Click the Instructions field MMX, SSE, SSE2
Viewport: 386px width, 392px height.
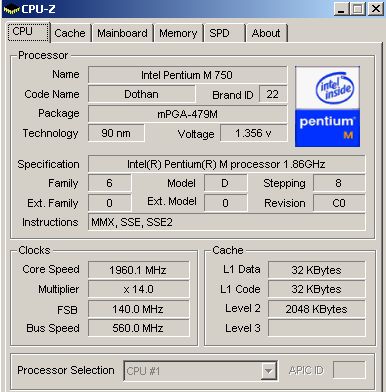click(x=227, y=222)
